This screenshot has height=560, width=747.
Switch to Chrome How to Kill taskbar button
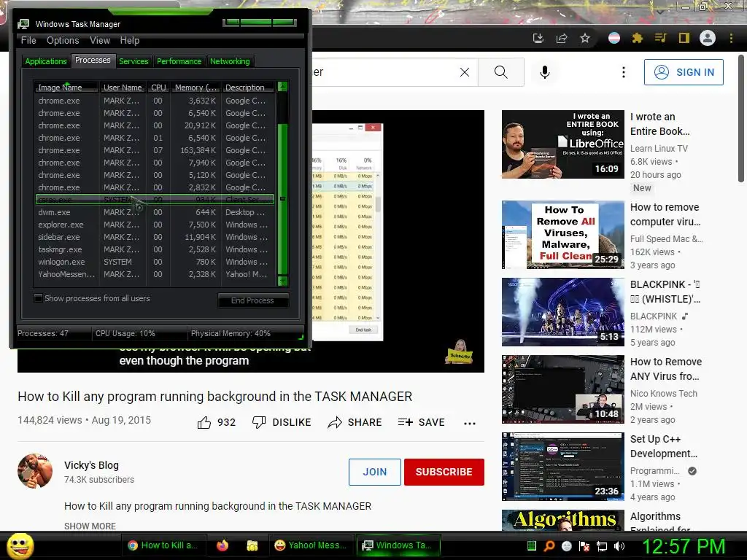click(x=163, y=545)
